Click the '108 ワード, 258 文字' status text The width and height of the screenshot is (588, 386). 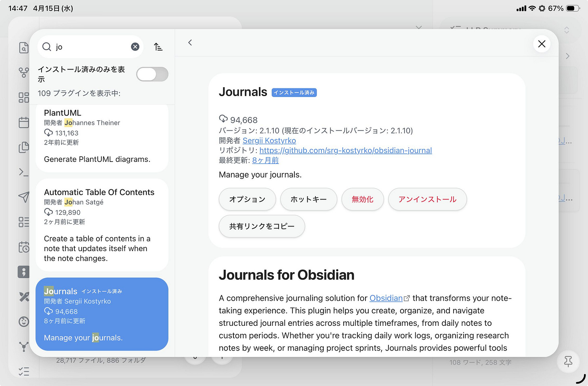click(481, 363)
